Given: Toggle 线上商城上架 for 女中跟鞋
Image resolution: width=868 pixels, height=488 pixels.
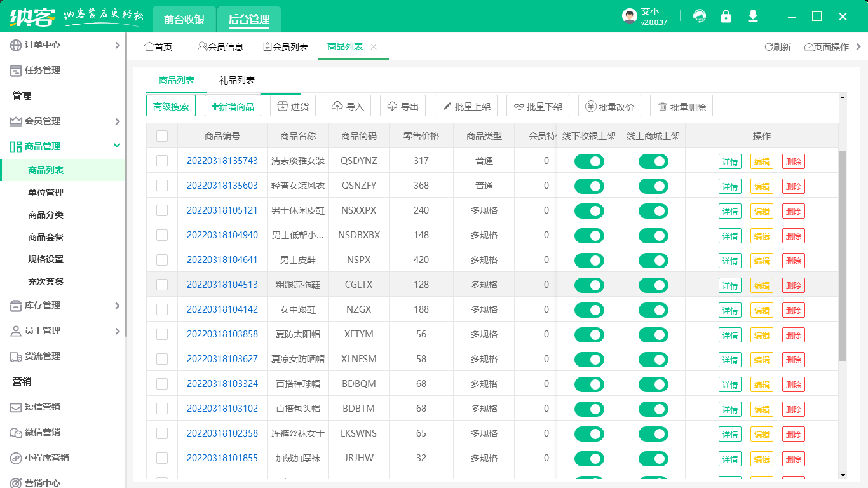Looking at the screenshot, I should click(653, 310).
